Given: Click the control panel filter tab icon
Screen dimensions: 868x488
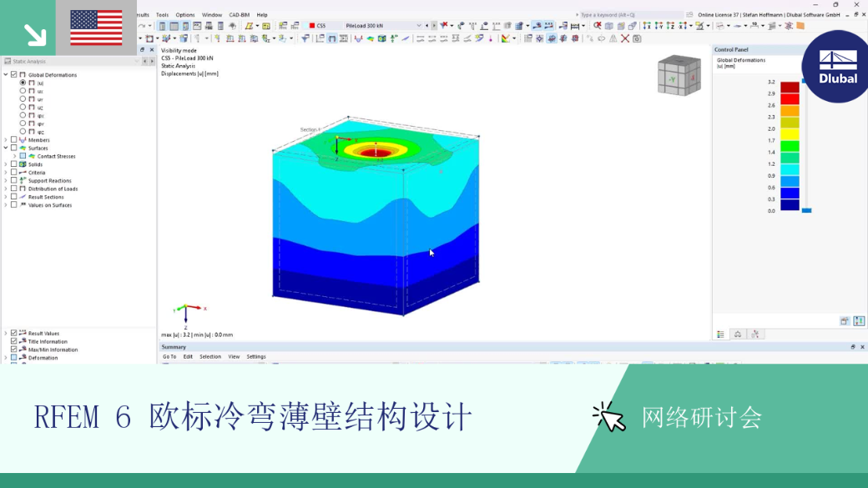Looking at the screenshot, I should tap(755, 335).
